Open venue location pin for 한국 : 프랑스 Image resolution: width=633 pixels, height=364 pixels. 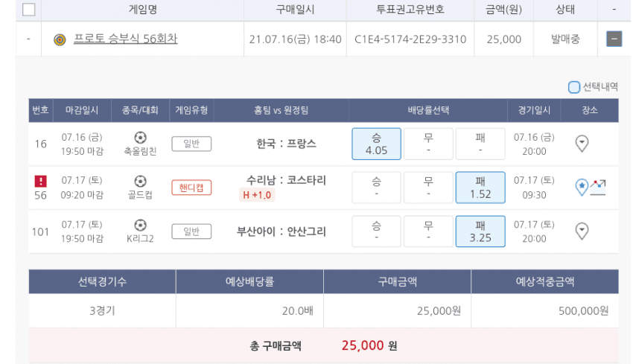point(583,144)
